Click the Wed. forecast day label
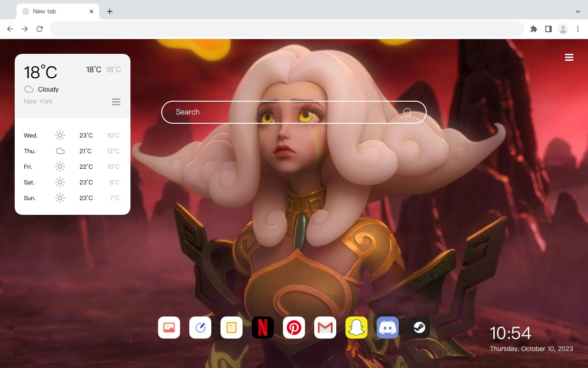This screenshot has height=368, width=588. tap(31, 135)
